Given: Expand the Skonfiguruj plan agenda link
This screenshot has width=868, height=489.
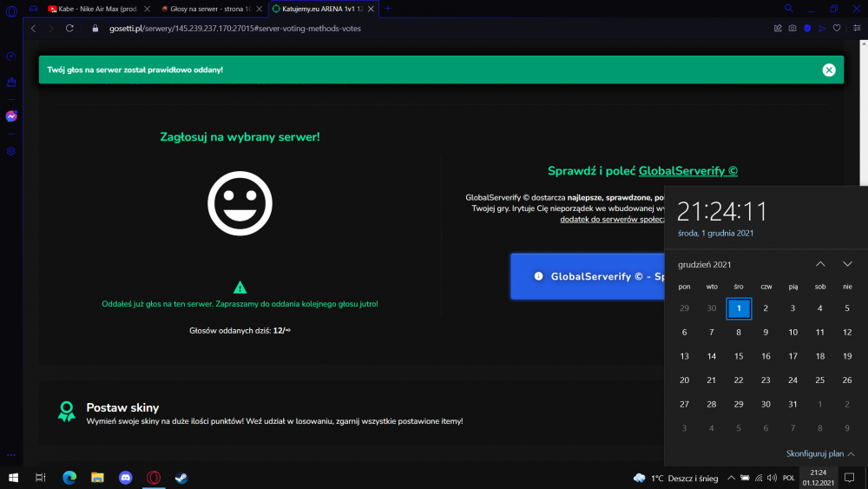Looking at the screenshot, I should pyautogui.click(x=820, y=453).
